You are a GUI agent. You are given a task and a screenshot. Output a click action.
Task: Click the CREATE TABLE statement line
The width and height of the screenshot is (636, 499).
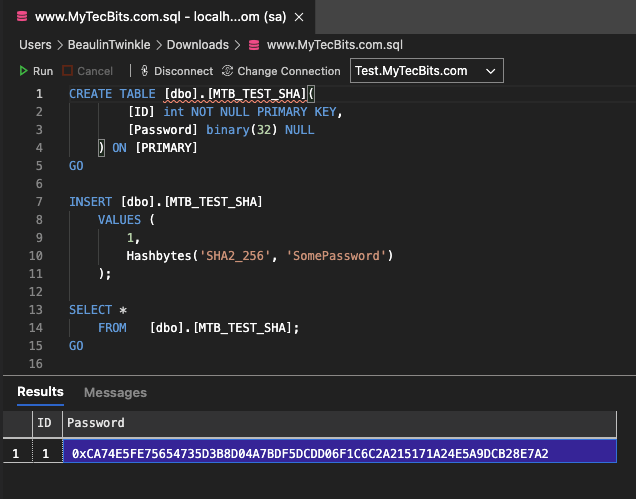coord(190,94)
